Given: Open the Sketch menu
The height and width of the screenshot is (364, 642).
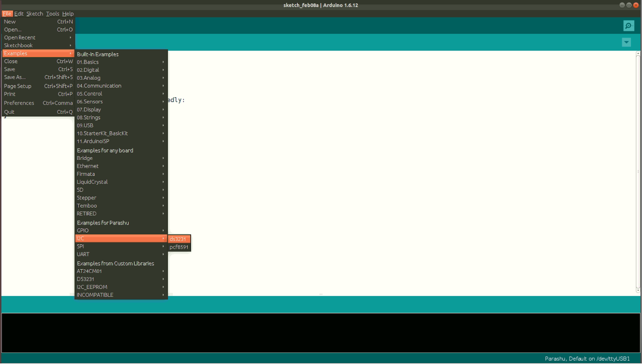Looking at the screenshot, I should [35, 14].
